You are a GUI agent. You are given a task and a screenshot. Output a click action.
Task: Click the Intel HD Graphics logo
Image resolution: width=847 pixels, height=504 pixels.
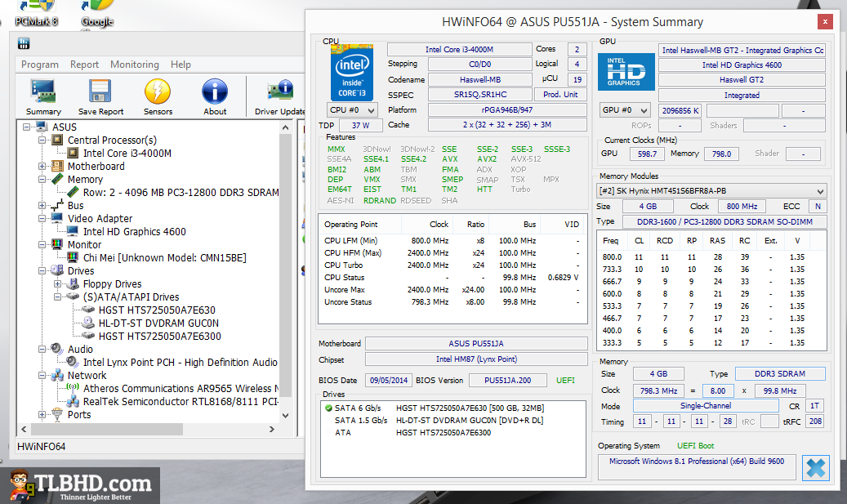pos(626,71)
